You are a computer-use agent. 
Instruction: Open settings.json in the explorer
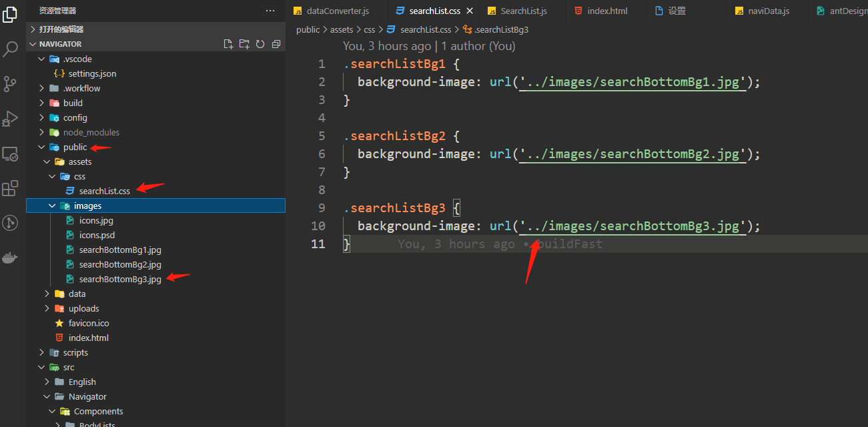click(92, 73)
